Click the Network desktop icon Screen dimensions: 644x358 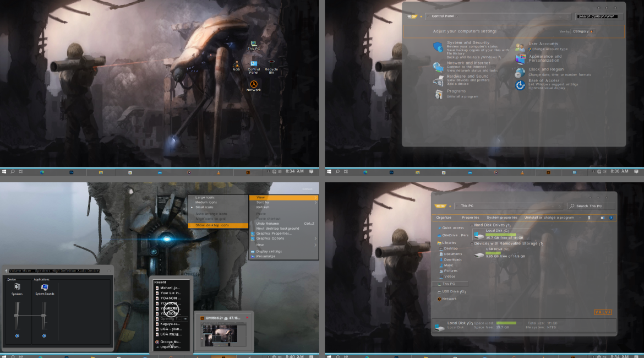coord(254,84)
